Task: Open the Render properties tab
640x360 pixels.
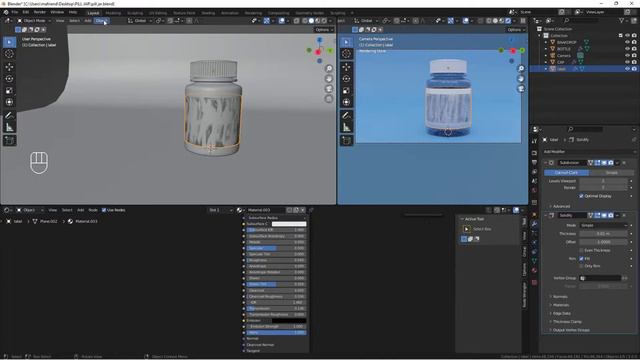Action: point(534,153)
